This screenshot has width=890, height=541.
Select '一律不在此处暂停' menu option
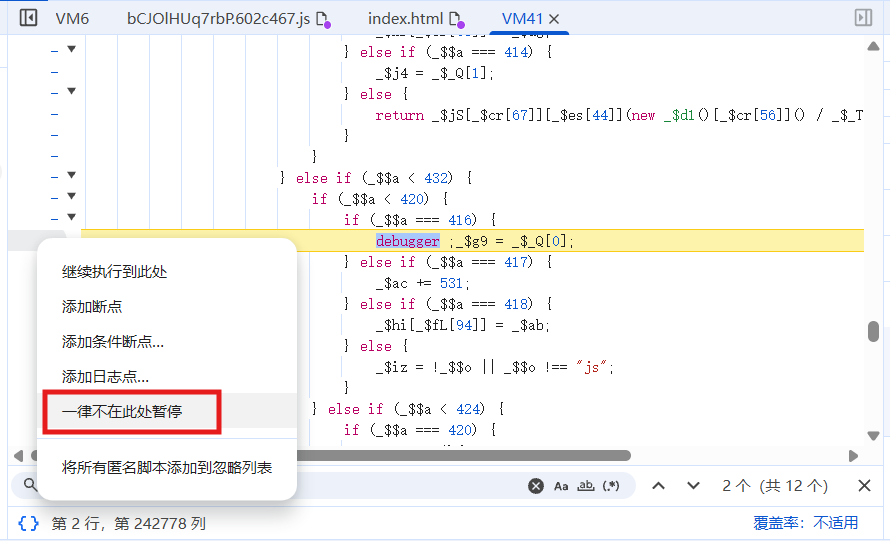tap(122, 411)
